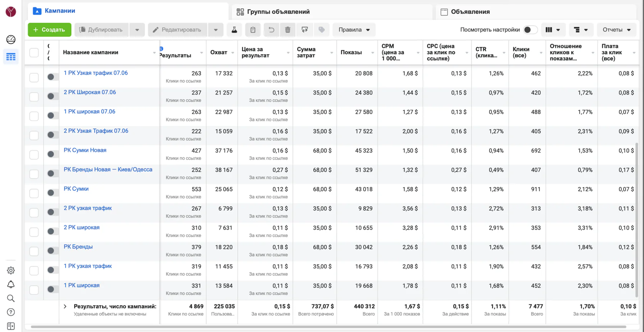
Task: Open the Отчеты dropdown
Action: click(616, 29)
